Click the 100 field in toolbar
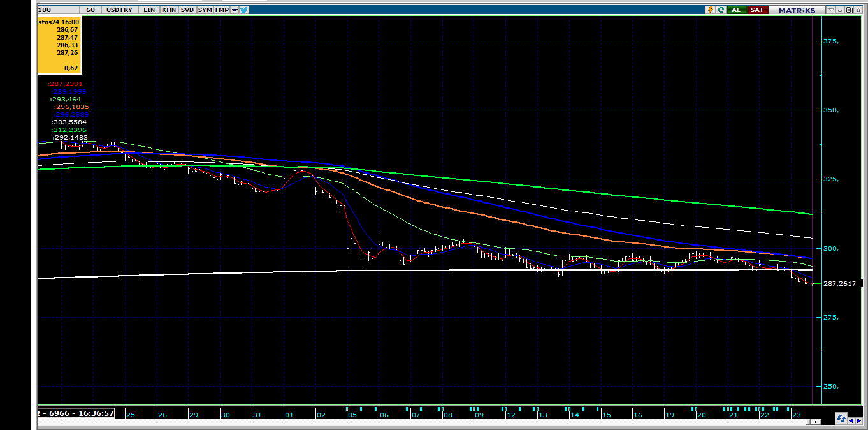This screenshot has width=868, height=430. (58, 10)
